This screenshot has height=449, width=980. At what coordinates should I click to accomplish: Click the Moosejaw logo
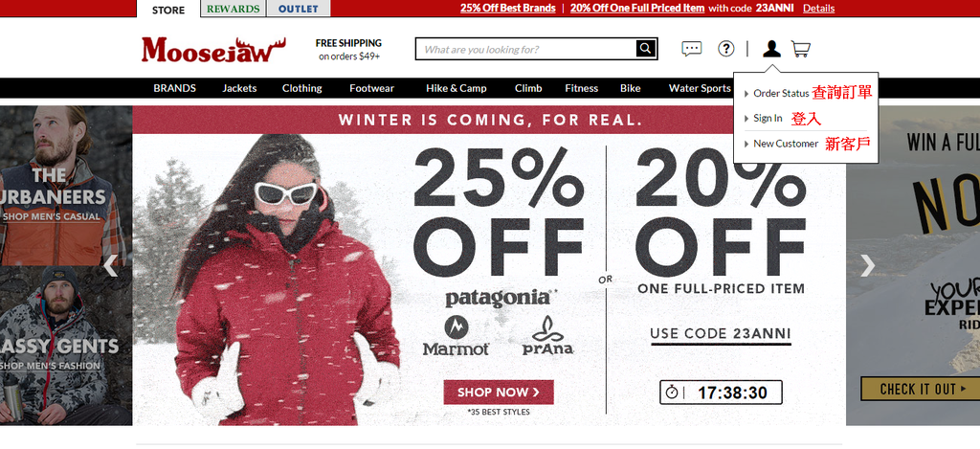point(213,50)
